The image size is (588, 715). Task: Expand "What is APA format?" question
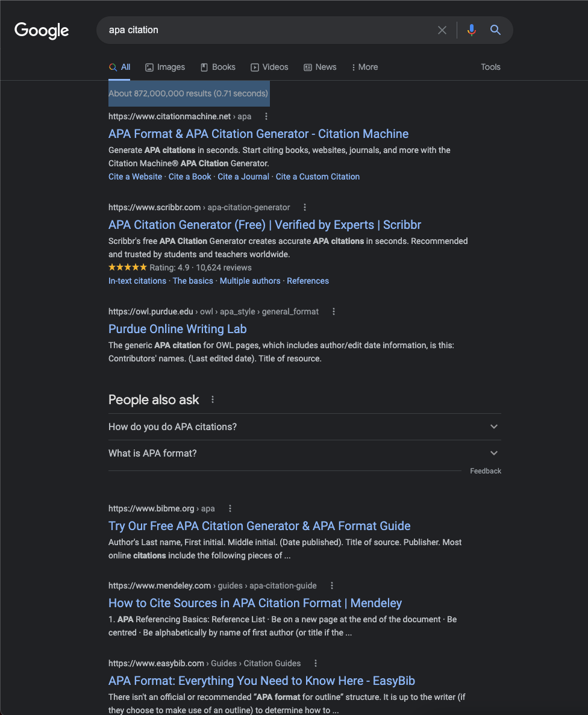point(304,453)
